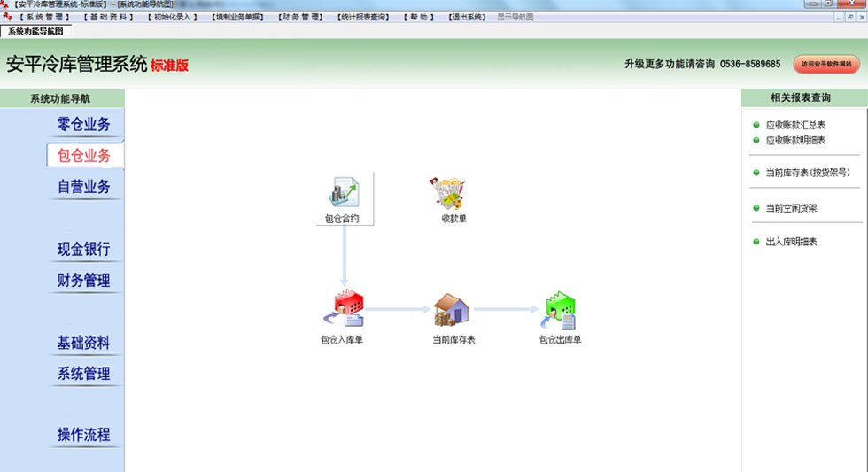Open the 包仓出库单 green warehouse icon
Viewport: 868px width, 472px height.
click(x=559, y=310)
